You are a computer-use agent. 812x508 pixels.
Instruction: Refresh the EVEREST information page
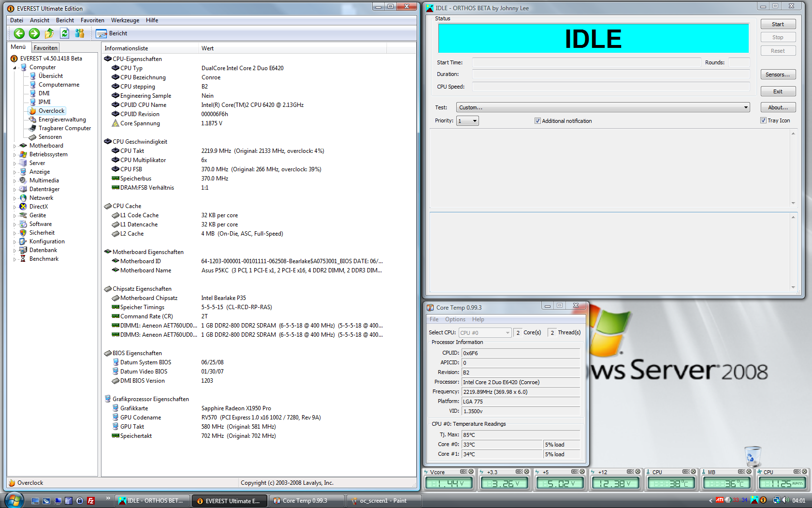coord(65,33)
